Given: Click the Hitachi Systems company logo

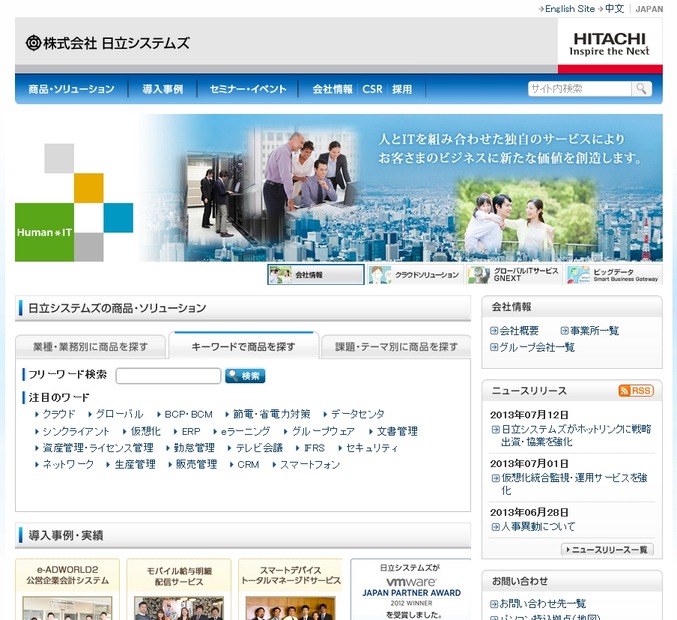Looking at the screenshot, I should pyautogui.click(x=108, y=43).
